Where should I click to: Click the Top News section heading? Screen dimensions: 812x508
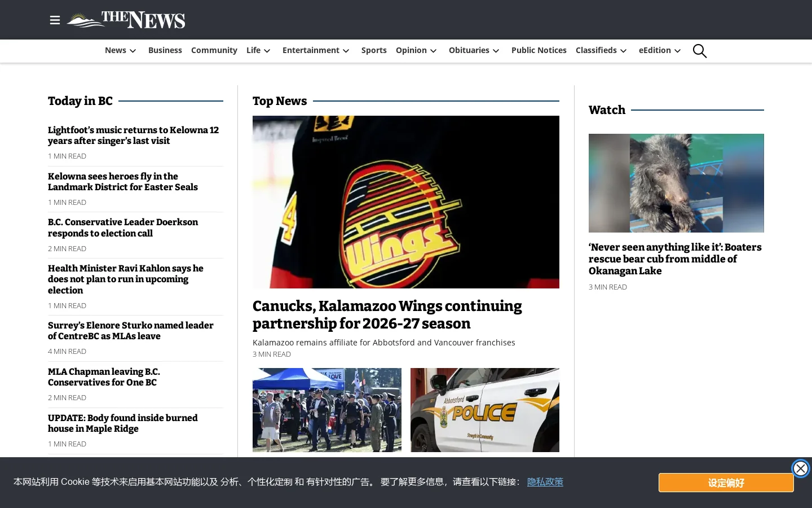pyautogui.click(x=280, y=101)
